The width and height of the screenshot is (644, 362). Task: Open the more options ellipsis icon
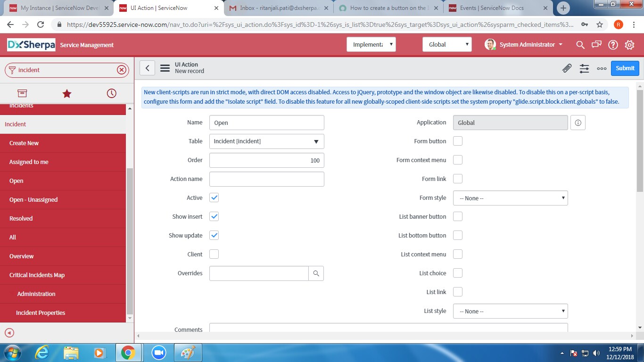click(x=602, y=68)
